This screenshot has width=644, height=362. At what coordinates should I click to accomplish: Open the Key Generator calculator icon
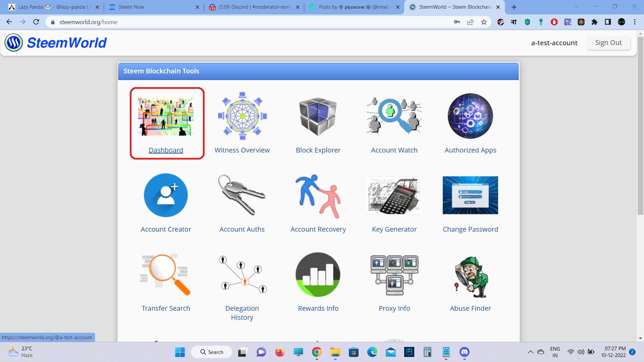click(x=394, y=195)
